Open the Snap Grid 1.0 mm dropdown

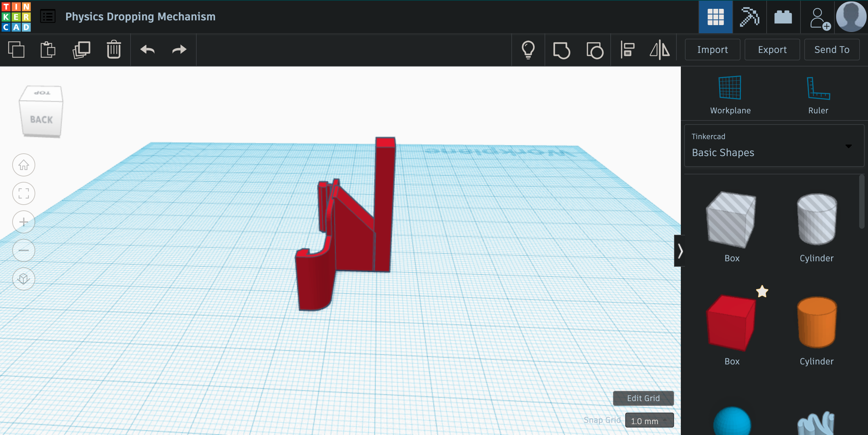tap(649, 421)
